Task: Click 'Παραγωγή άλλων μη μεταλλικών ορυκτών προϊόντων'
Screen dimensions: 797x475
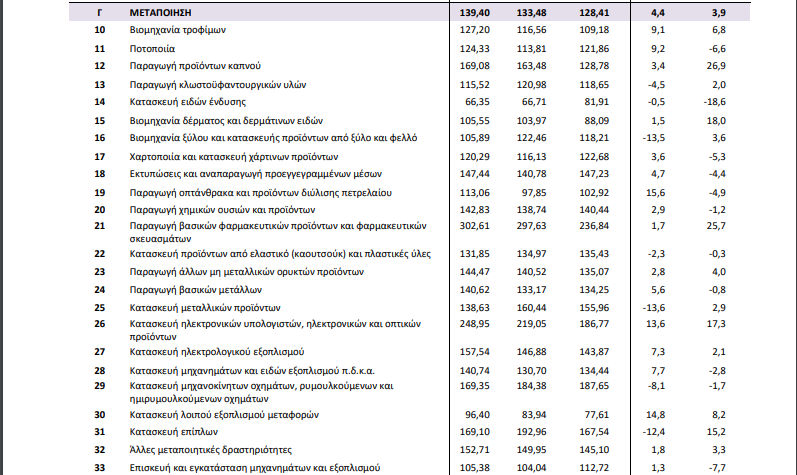Action: click(x=247, y=272)
